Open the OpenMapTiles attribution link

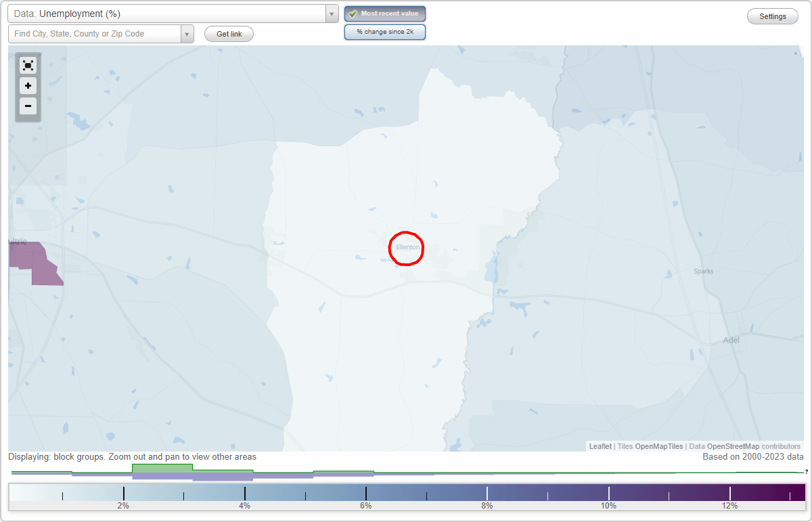(x=658, y=446)
